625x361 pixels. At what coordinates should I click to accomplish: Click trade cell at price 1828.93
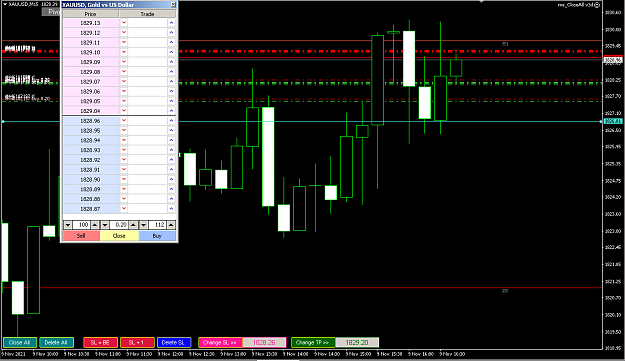click(x=147, y=150)
